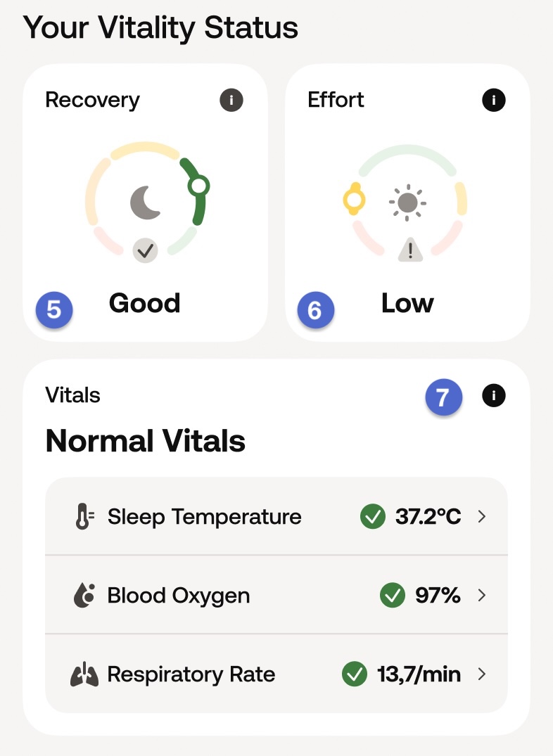553x756 pixels.
Task: Click the blood drop icon
Action: click(x=84, y=596)
